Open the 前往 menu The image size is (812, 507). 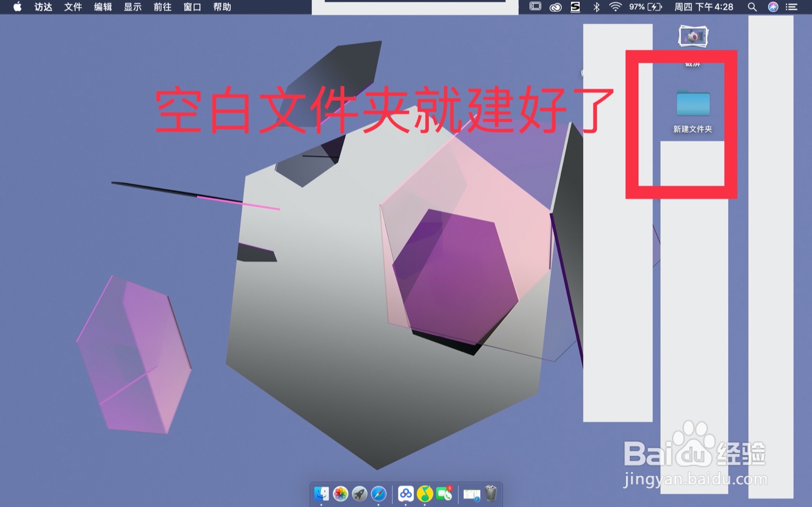[161, 7]
